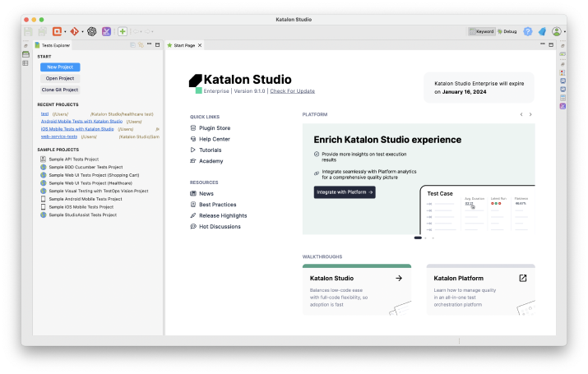Viewport: 588px width, 374px height.
Task: Open Sample API Tests Project
Action: pos(73,159)
